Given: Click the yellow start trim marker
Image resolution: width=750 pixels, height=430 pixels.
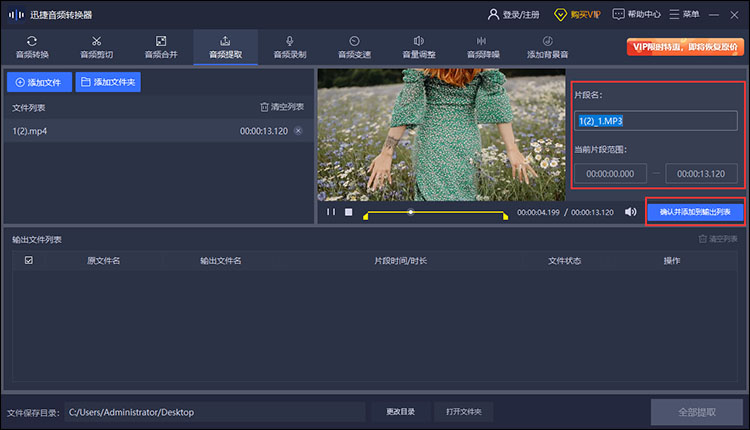Looking at the screenshot, I should [365, 216].
